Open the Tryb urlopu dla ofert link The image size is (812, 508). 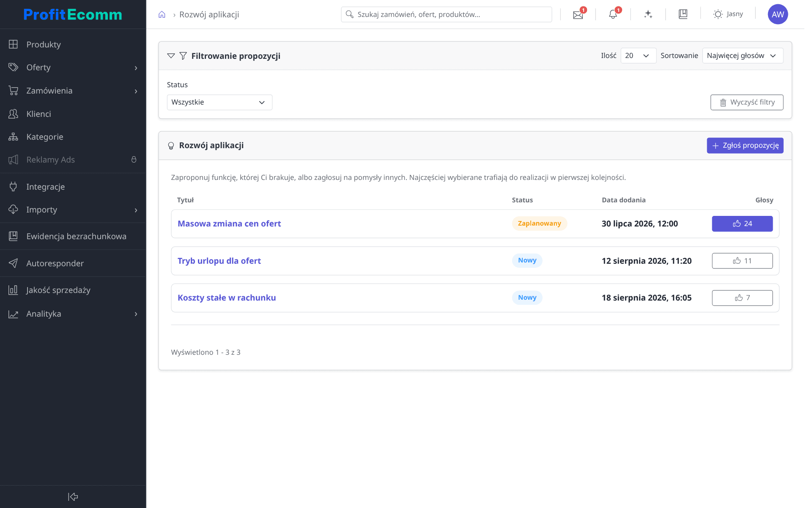219,261
